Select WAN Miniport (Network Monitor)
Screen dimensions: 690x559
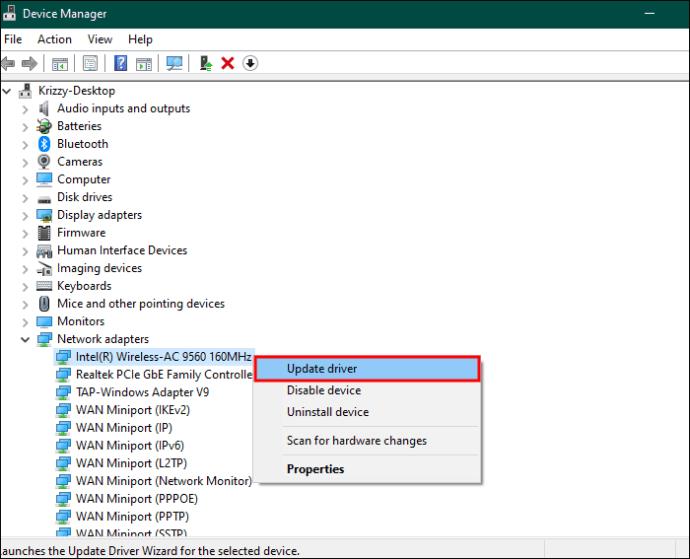pos(164,481)
